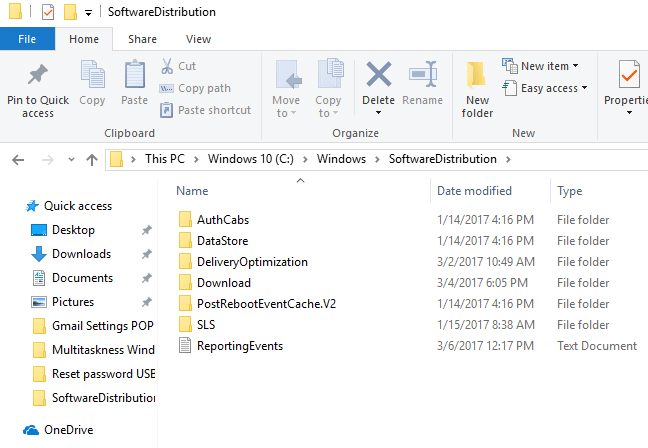Open the Easy access dropdown
This screenshot has height=448, width=648.
[545, 88]
